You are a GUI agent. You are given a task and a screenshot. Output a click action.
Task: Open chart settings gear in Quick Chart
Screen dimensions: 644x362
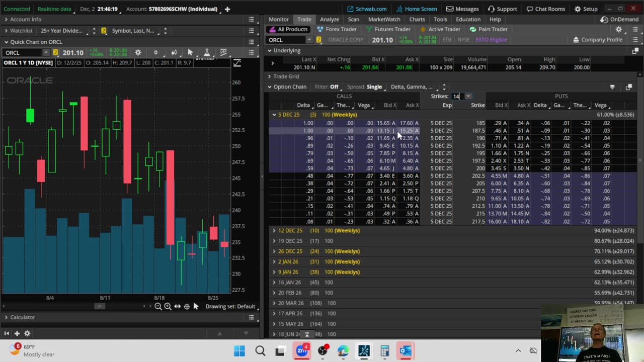138,52
